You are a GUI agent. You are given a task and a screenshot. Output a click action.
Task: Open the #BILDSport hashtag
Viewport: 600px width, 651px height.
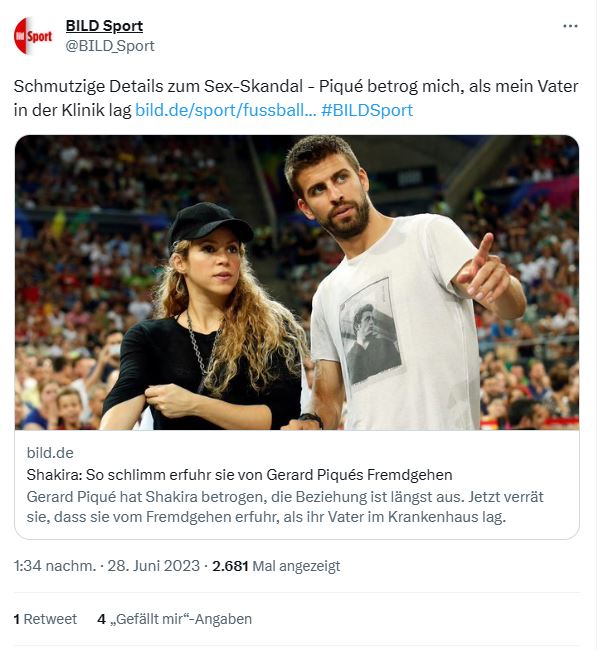coord(367,110)
